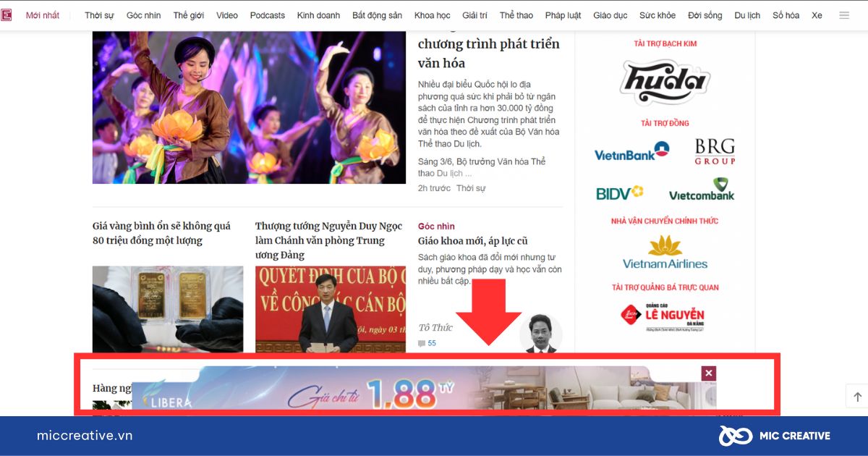Image resolution: width=868 pixels, height=456 pixels.
Task: Click the Vietnam Airlines logo
Action: pyautogui.click(x=665, y=252)
